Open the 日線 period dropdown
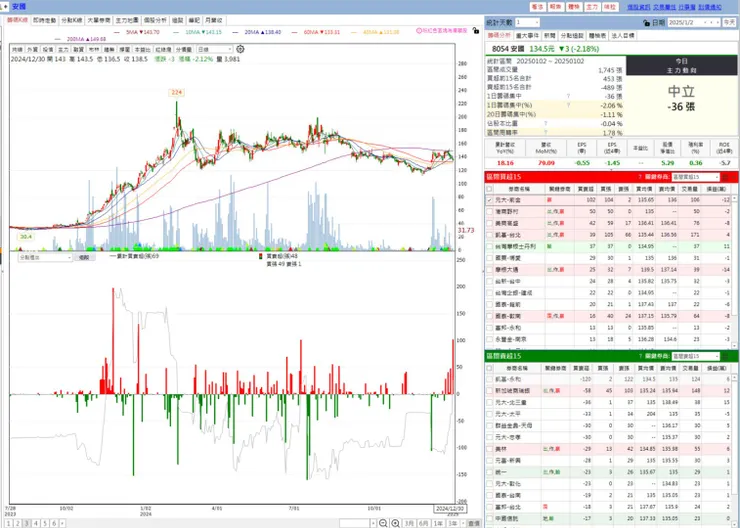Image resolution: width=740 pixels, height=528 pixels. 215,50
